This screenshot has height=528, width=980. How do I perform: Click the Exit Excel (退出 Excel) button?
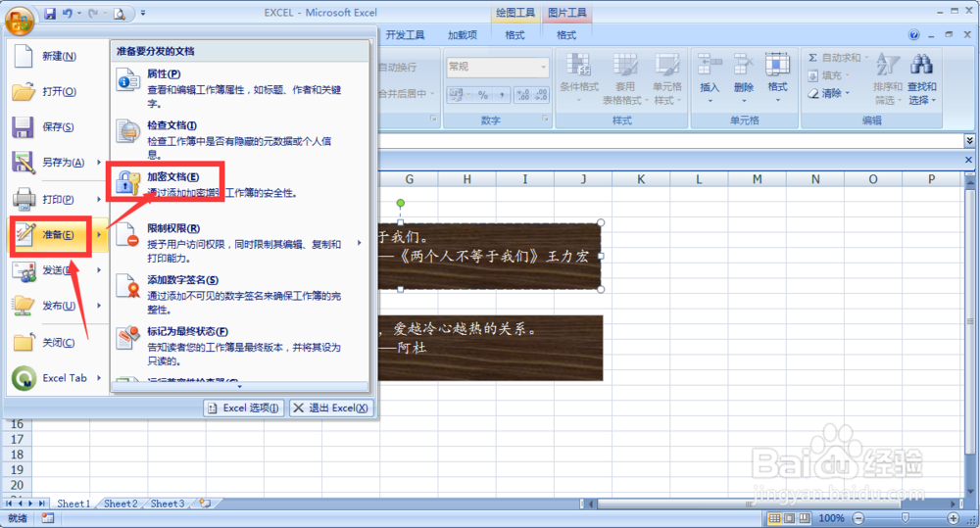(x=331, y=408)
